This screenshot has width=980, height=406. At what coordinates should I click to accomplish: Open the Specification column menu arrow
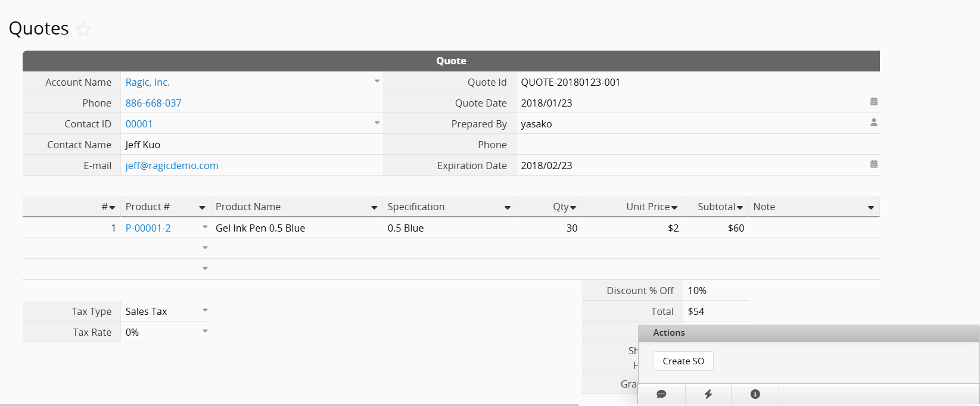(508, 208)
